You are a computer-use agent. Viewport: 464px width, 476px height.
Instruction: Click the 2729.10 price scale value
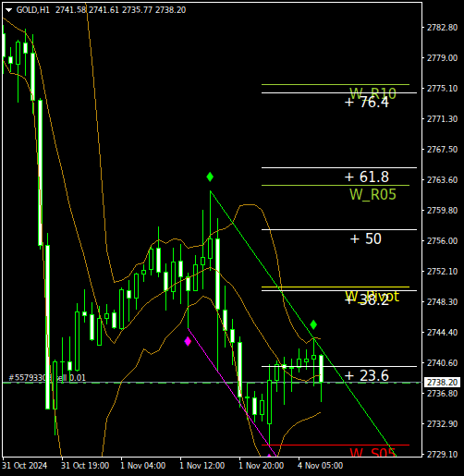tap(442, 454)
